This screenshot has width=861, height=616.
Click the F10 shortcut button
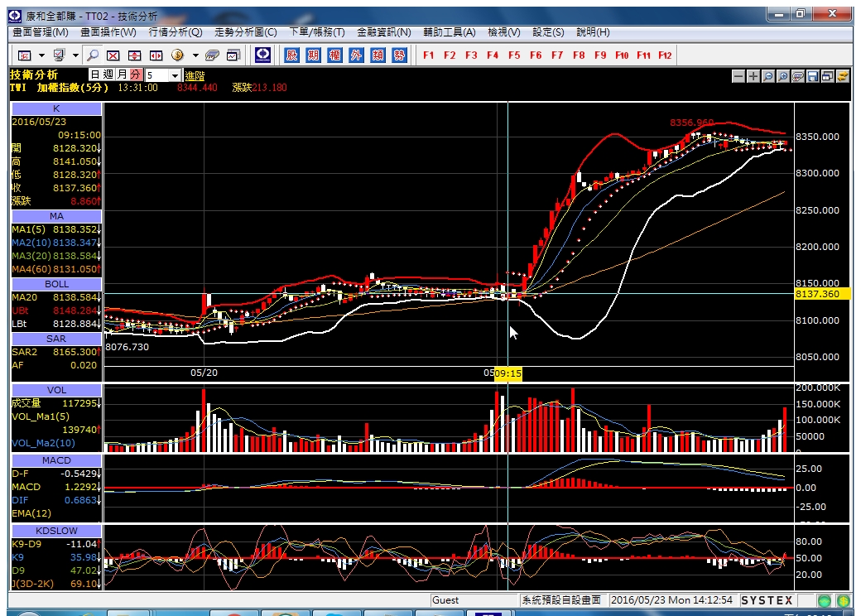click(x=622, y=55)
